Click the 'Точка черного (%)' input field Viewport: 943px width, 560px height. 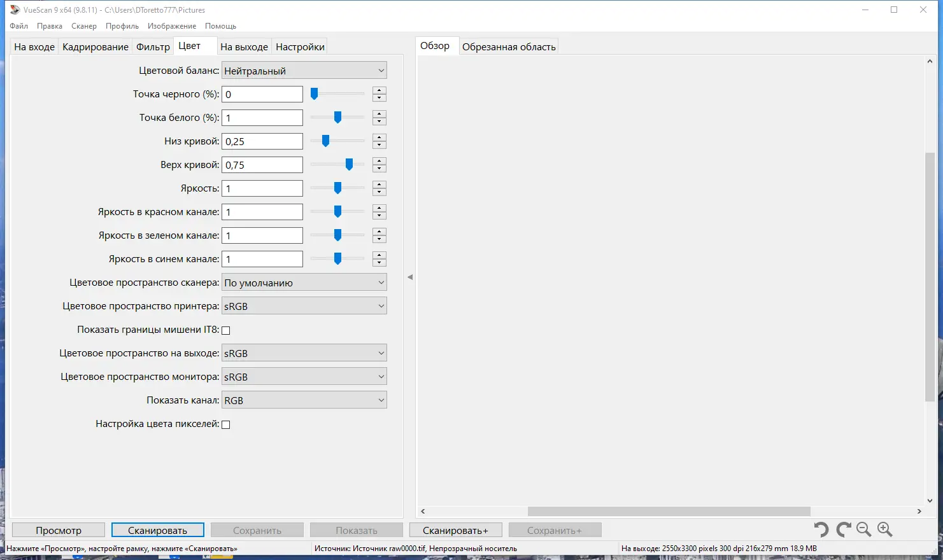[262, 94]
